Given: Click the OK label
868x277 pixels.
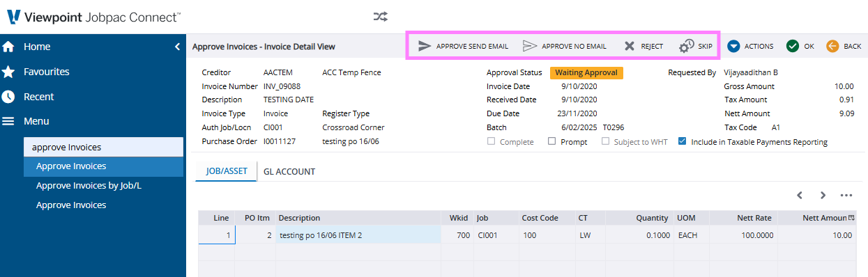Looking at the screenshot, I should (x=809, y=47).
